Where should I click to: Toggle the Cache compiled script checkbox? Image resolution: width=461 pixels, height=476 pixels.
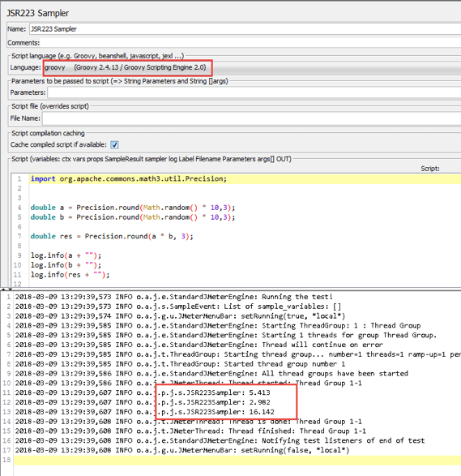[x=114, y=145]
